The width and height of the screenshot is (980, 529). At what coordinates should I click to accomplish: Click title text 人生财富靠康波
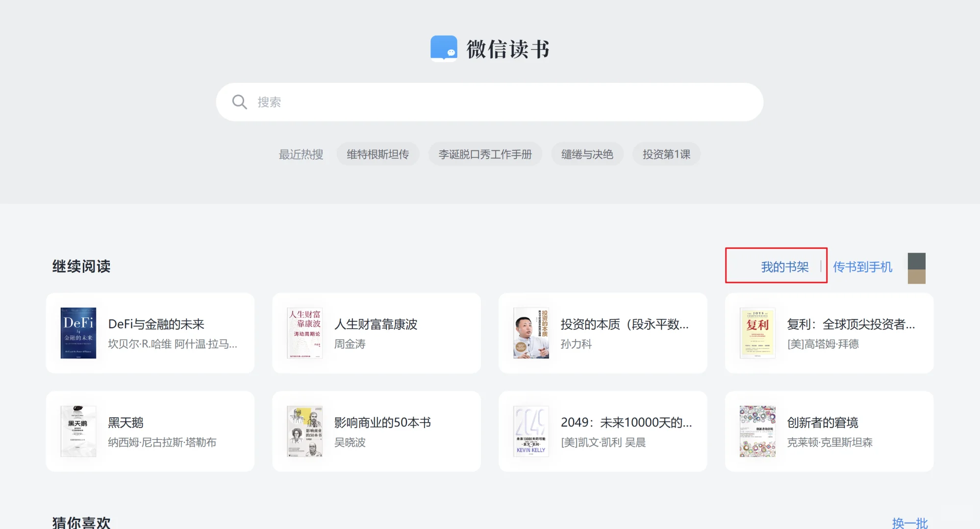[x=376, y=324]
